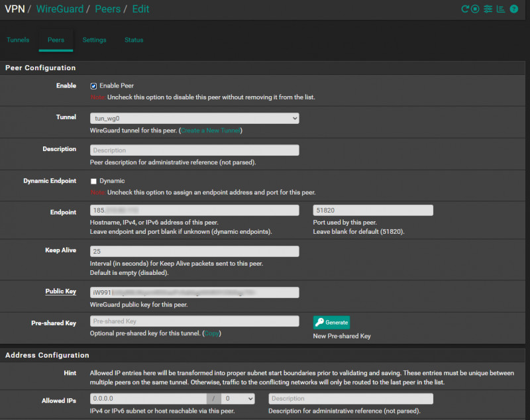Image resolution: width=530 pixels, height=420 pixels.
Task: Click the endpoint port field showing 51820
Action: click(x=373, y=210)
